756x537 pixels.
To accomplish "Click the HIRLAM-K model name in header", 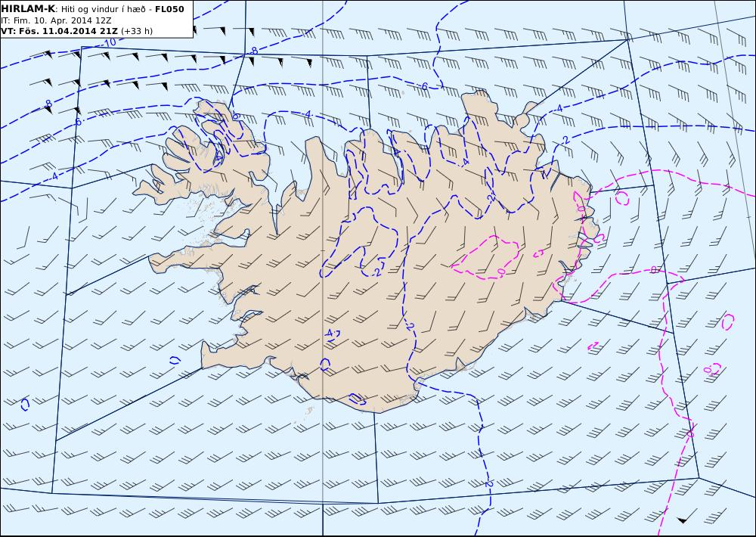I will pyautogui.click(x=29, y=8).
